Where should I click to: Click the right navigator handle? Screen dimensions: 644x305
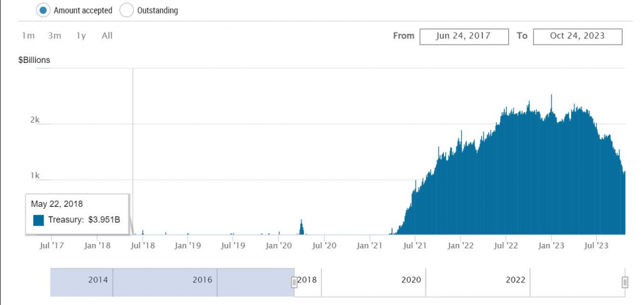point(625,282)
